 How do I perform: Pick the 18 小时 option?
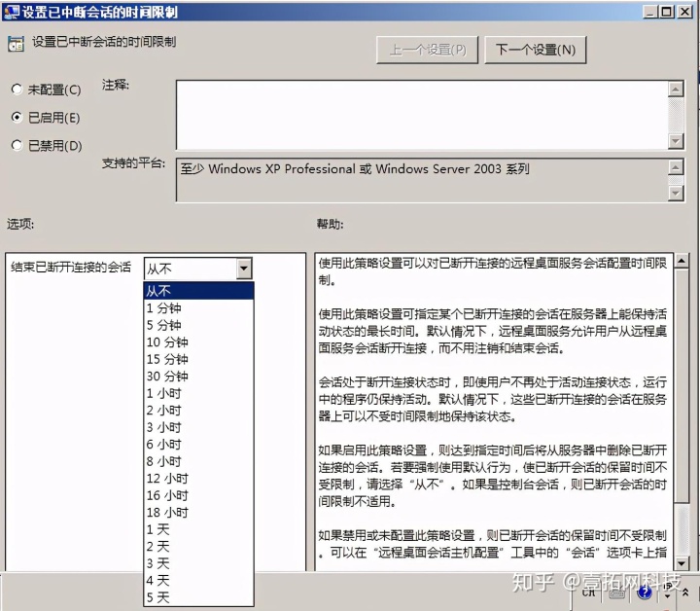point(198,513)
